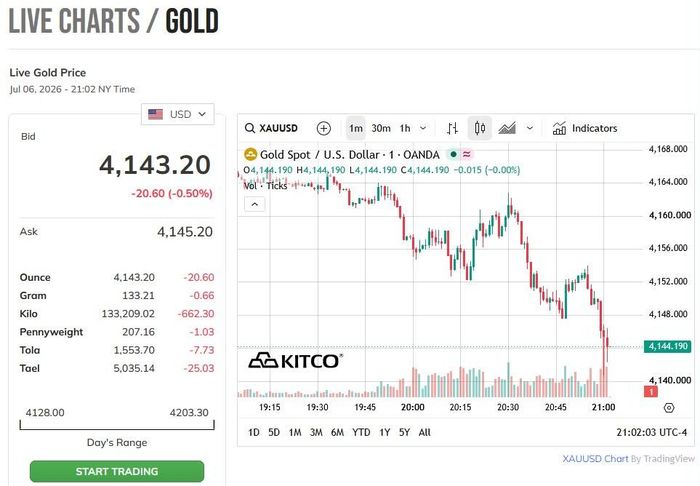Toggle the 30m timeframe
The image size is (700, 486).
381,129
